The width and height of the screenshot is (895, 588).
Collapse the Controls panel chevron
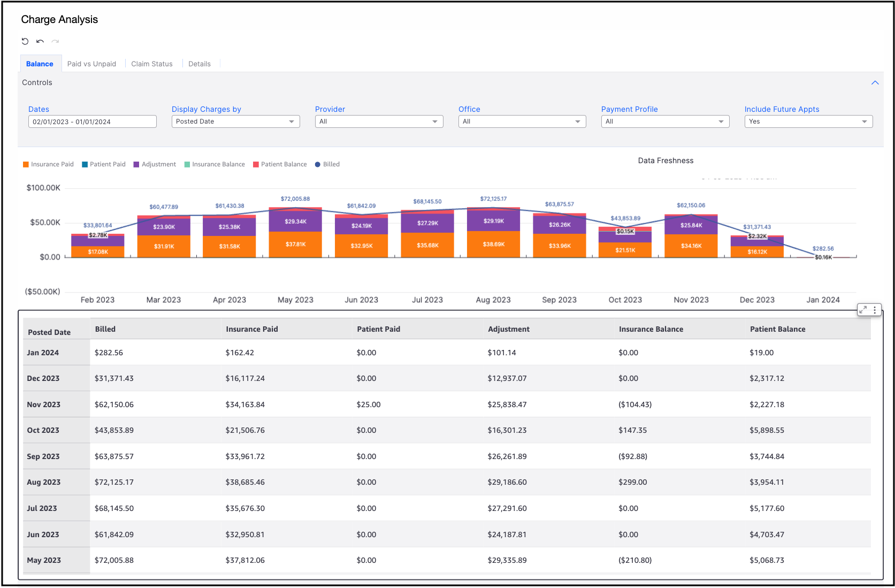pos(875,83)
